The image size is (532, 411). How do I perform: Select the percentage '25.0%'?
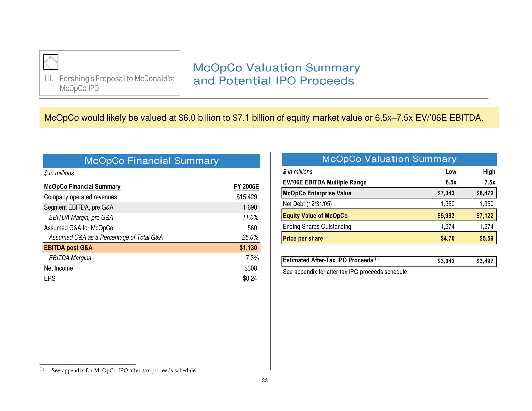pyautogui.click(x=250, y=237)
